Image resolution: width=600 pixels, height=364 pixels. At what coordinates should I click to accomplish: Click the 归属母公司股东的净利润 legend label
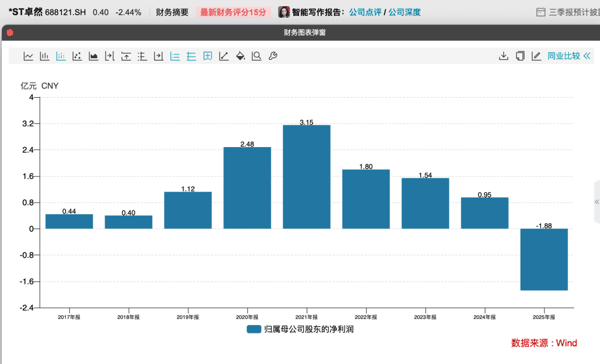tap(309, 329)
